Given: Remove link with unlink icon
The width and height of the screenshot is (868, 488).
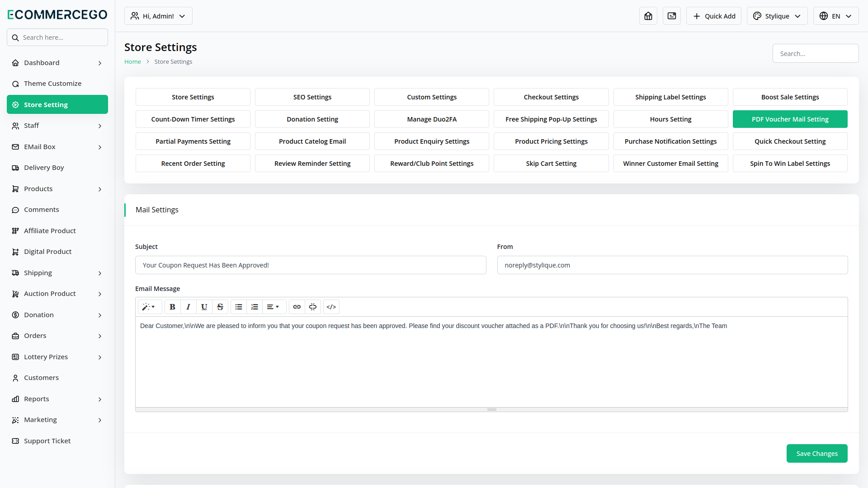Looking at the screenshot, I should coord(313,307).
